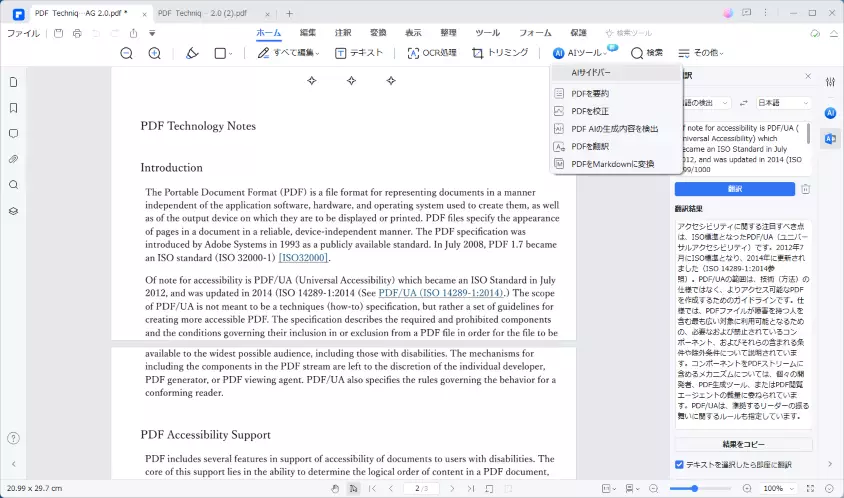Select the eraser/highlighter tool in toolbar
This screenshot has height=498, width=844.
coord(192,53)
